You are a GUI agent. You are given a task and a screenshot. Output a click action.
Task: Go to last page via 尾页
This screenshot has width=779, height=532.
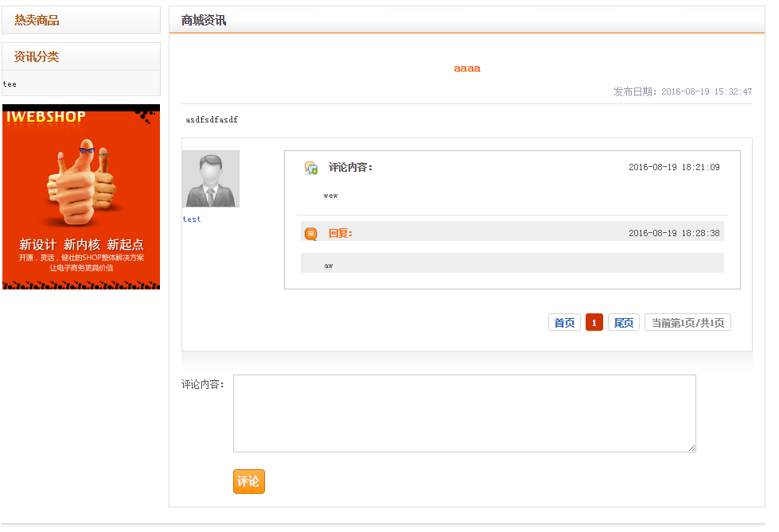(624, 322)
